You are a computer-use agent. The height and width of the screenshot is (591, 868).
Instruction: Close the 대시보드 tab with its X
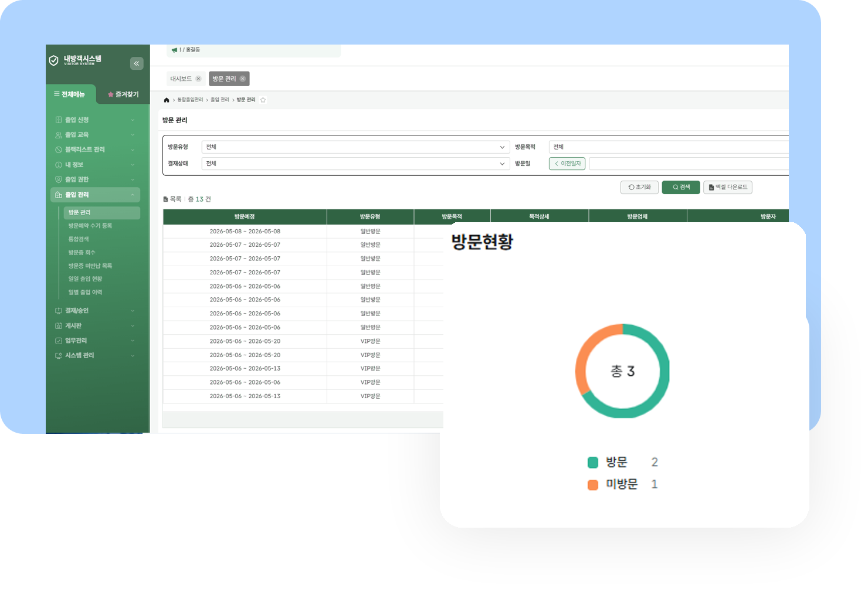(198, 79)
